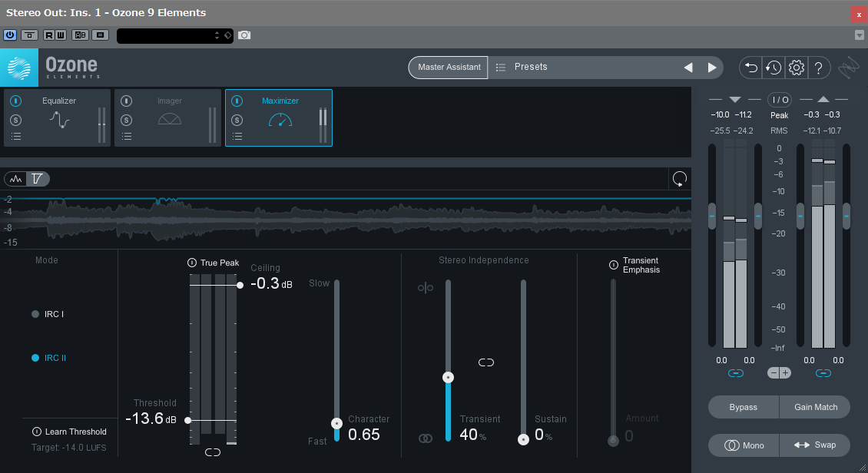The height and width of the screenshot is (473, 868).
Task: Click the Bypass button
Action: [x=744, y=407]
